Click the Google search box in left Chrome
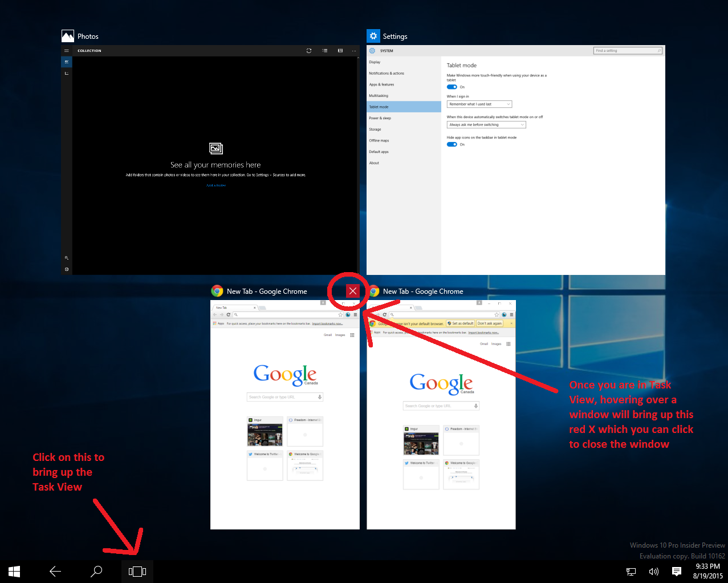728x583 pixels. click(285, 397)
